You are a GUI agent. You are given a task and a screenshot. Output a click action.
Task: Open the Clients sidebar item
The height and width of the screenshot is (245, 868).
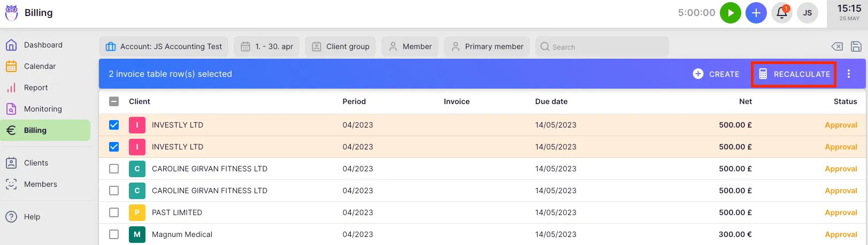(x=36, y=163)
